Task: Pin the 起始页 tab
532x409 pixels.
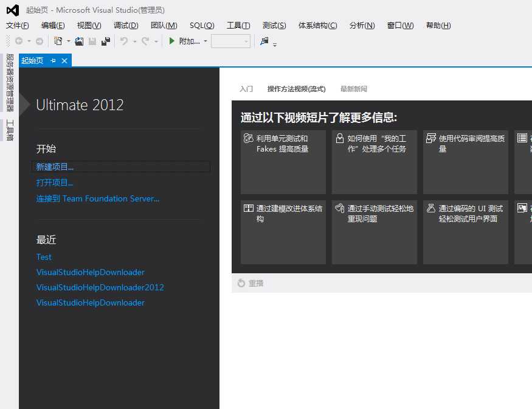Action: click(x=53, y=61)
